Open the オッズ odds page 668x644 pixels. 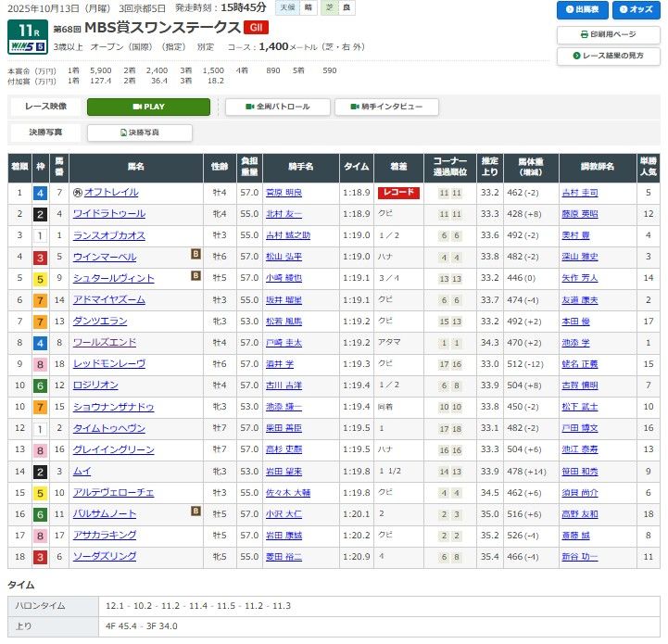(x=636, y=9)
